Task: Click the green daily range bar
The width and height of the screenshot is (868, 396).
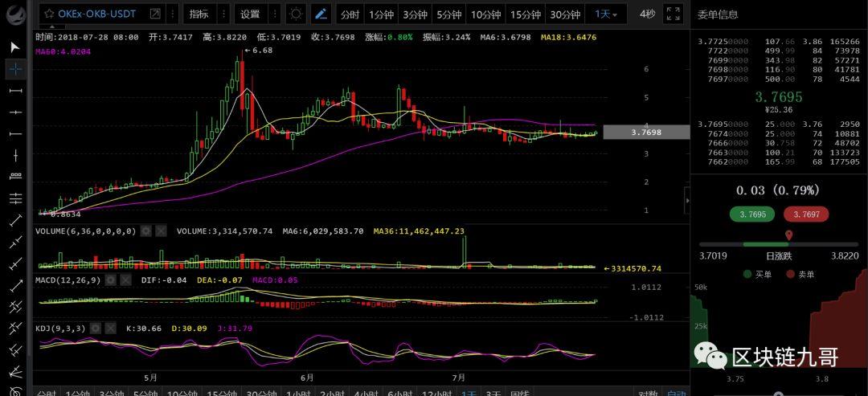Action: (766, 244)
